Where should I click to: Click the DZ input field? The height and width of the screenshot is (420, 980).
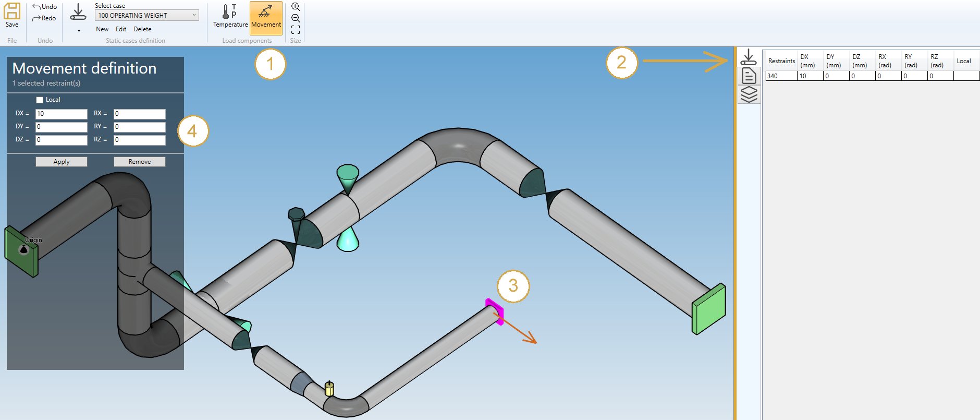62,140
